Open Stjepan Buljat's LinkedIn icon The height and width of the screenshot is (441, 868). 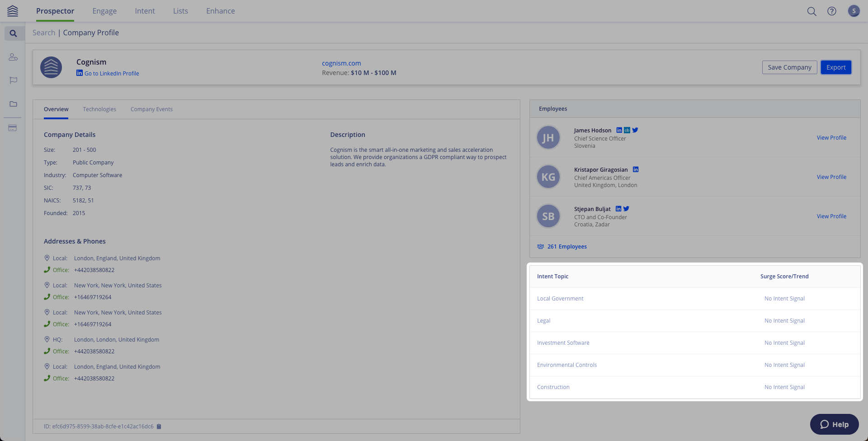pos(618,209)
